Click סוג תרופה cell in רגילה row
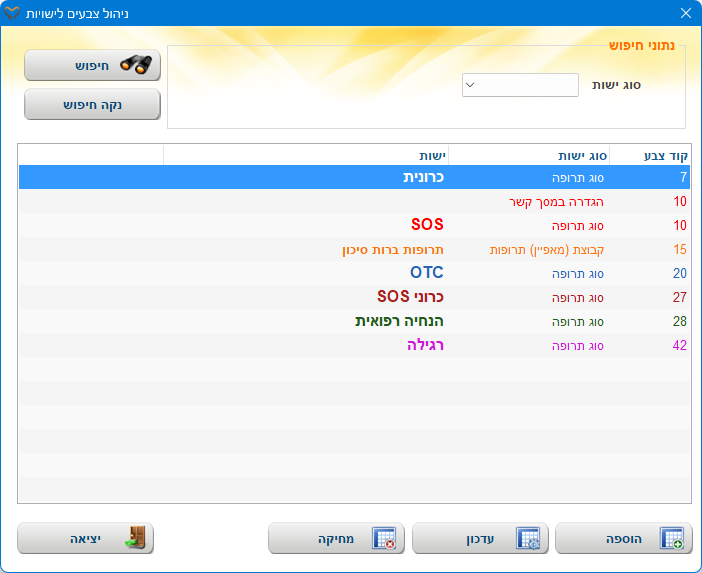 [x=529, y=345]
